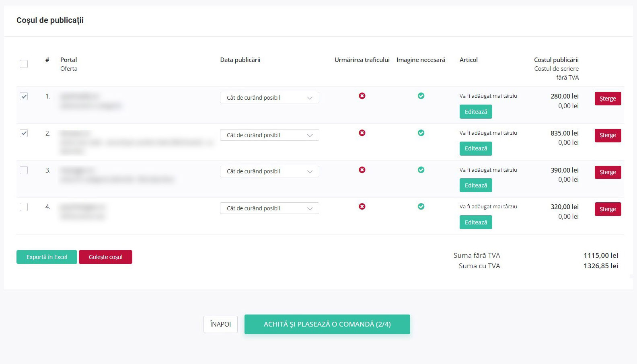This screenshot has height=364, width=637.
Task: Click Portal column header
Action: [x=68, y=60]
